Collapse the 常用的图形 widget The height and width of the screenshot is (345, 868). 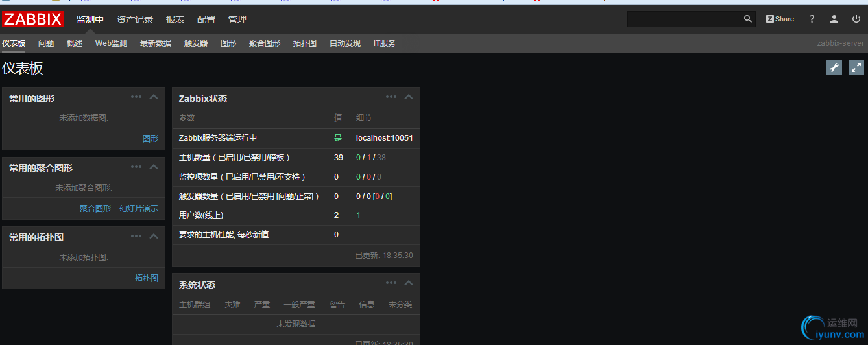tap(154, 97)
